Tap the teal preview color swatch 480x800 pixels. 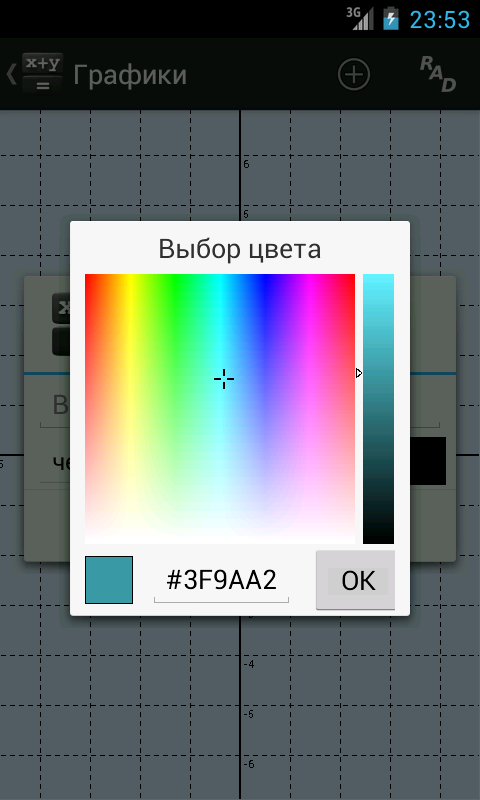(109, 580)
